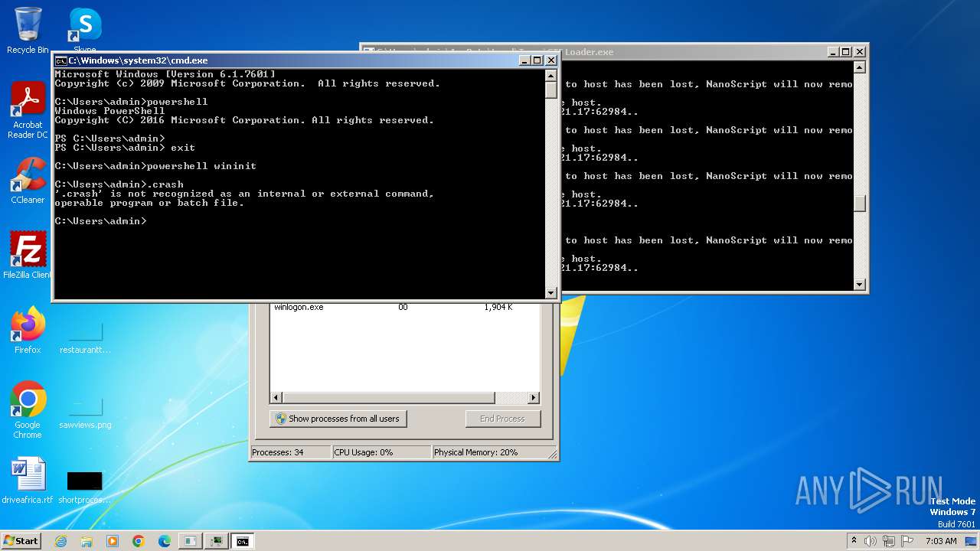Viewport: 980px width, 551px height.
Task: Open Windows Media Player taskbar icon
Action: coord(113,541)
